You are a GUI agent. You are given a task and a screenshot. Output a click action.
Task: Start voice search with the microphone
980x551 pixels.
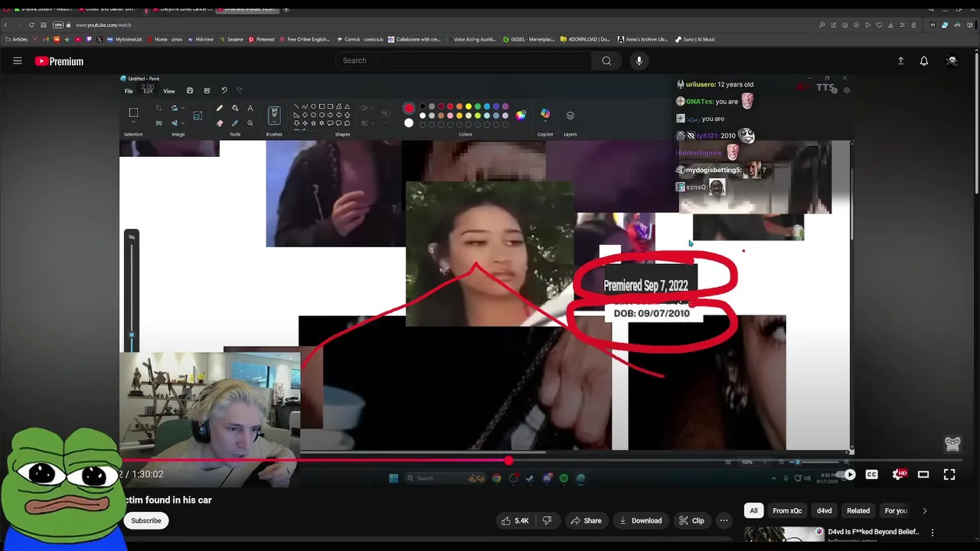point(639,60)
